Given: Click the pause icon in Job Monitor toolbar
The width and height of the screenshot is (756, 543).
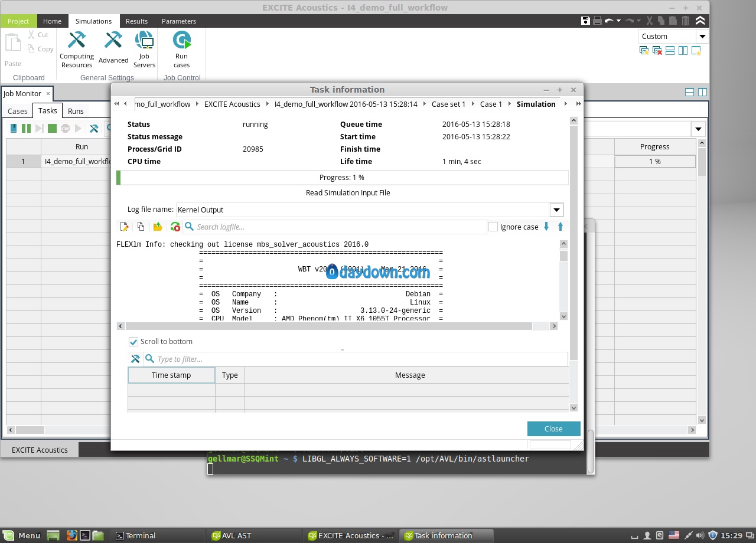Looking at the screenshot, I should [x=26, y=128].
